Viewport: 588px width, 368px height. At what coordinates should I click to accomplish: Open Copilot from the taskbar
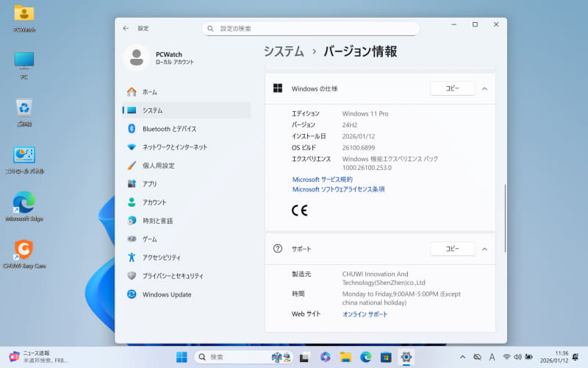[325, 357]
